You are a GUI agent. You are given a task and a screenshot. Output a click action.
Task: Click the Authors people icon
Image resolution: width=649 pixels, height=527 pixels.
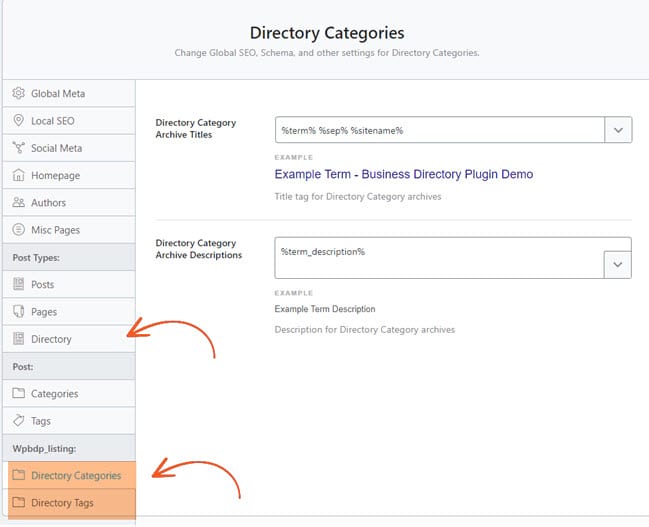pos(18,202)
